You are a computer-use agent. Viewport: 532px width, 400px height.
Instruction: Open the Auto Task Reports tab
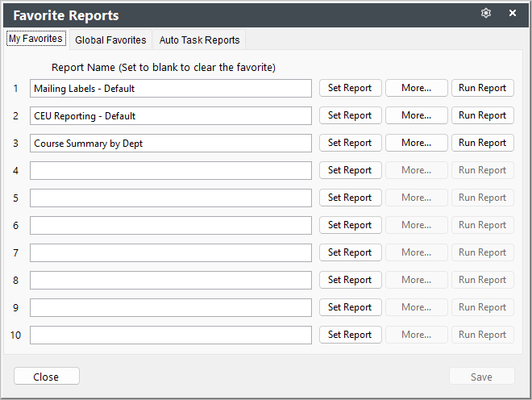coord(200,40)
